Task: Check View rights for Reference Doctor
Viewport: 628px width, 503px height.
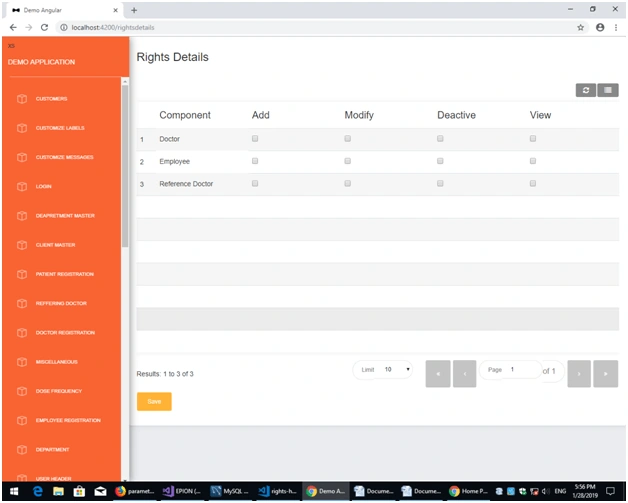Action: [533, 183]
